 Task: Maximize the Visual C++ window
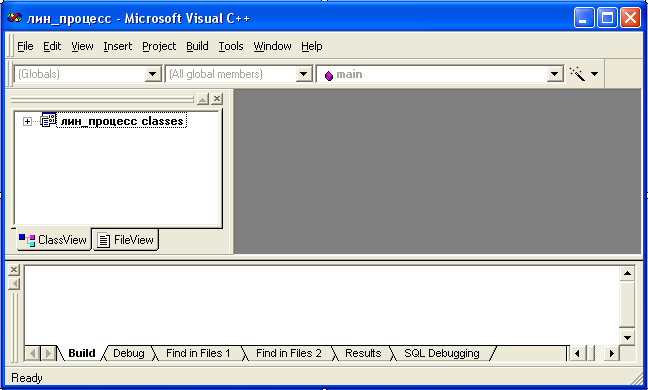coord(607,18)
